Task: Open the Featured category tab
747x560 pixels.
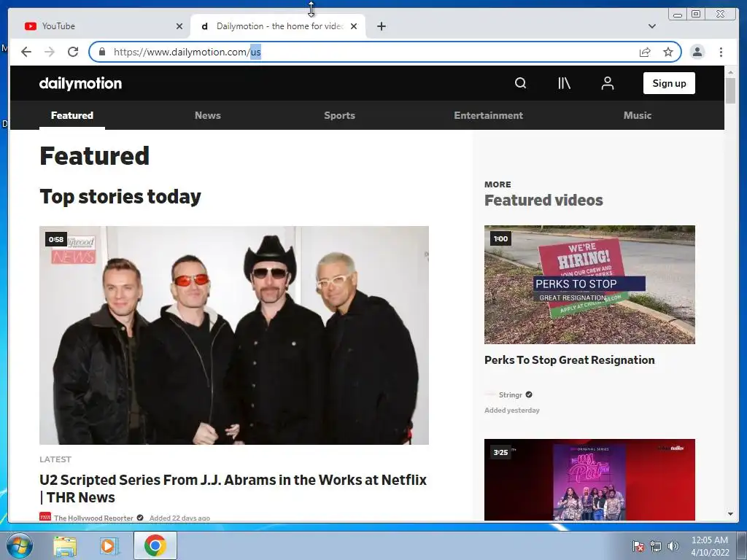Action: (x=72, y=115)
